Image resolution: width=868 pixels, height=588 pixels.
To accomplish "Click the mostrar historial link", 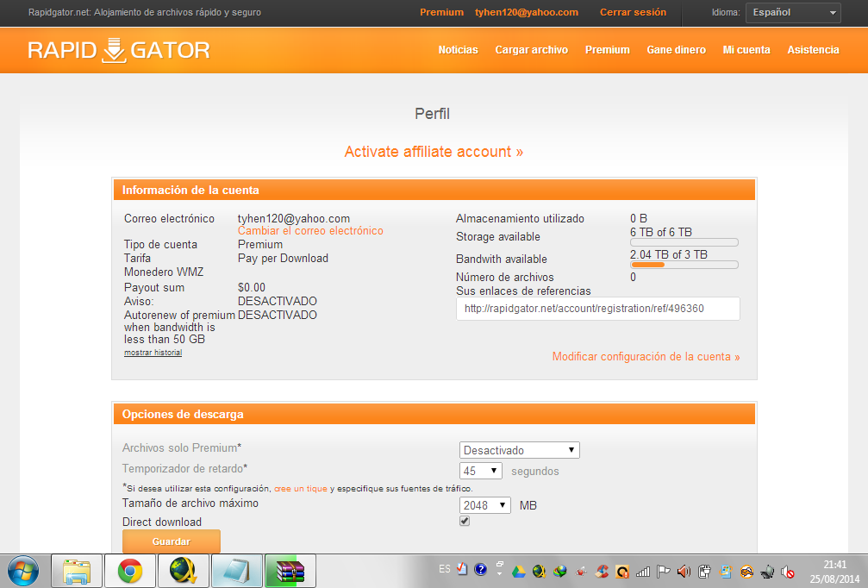I will (x=153, y=353).
